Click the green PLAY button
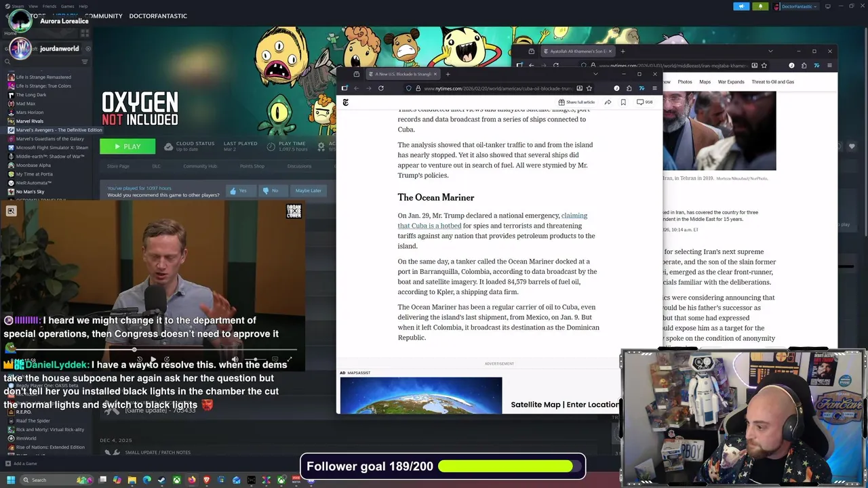Viewport: 868px width, 488px height. (x=127, y=146)
